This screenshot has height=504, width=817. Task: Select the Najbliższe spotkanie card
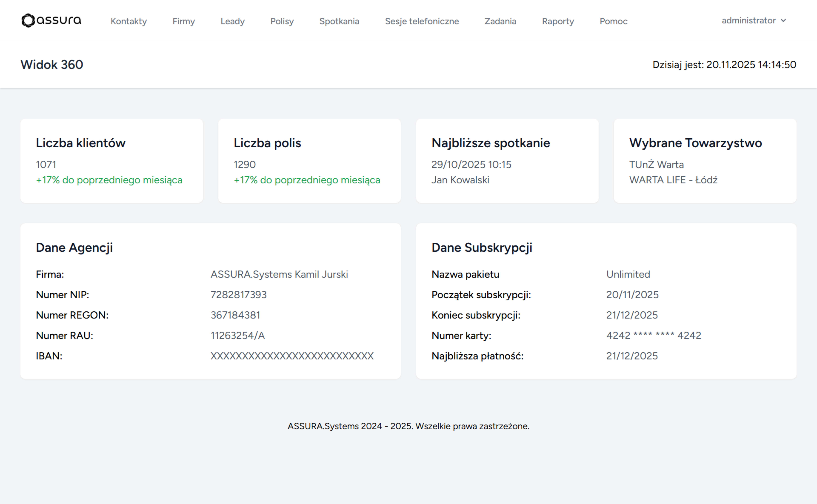[x=507, y=161]
